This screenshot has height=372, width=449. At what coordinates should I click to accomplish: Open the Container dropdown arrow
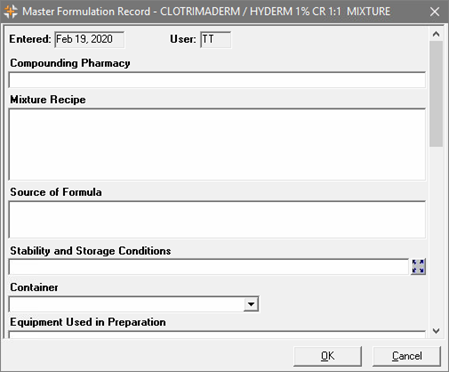tap(251, 304)
